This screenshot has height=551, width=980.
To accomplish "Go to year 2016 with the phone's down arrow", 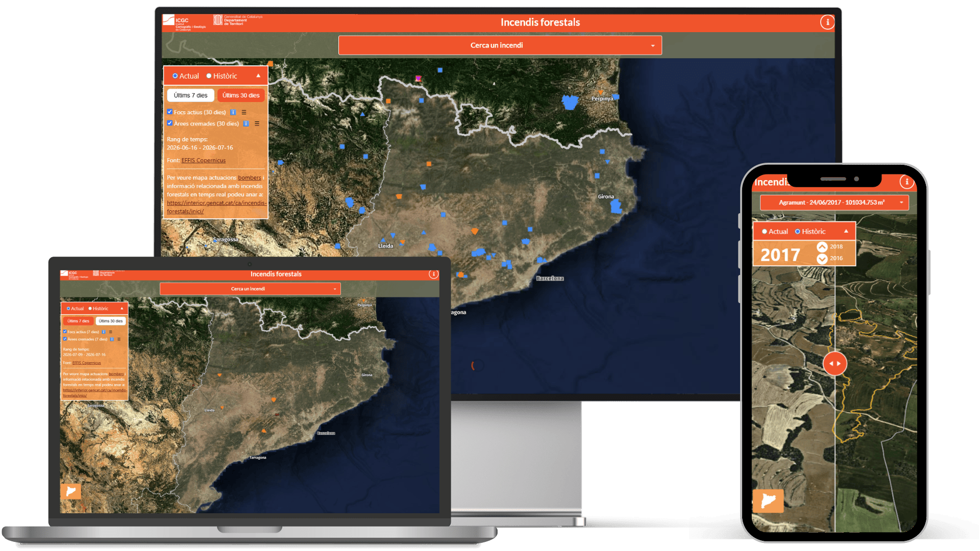I will tap(822, 259).
